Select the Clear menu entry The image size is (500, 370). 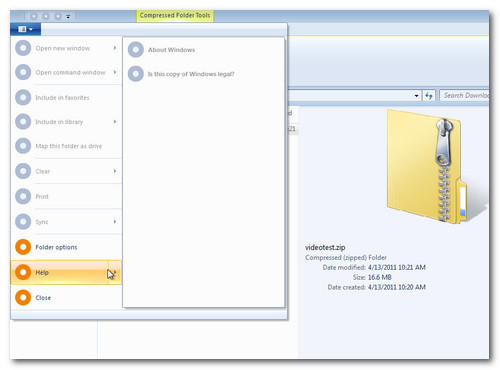(66, 171)
